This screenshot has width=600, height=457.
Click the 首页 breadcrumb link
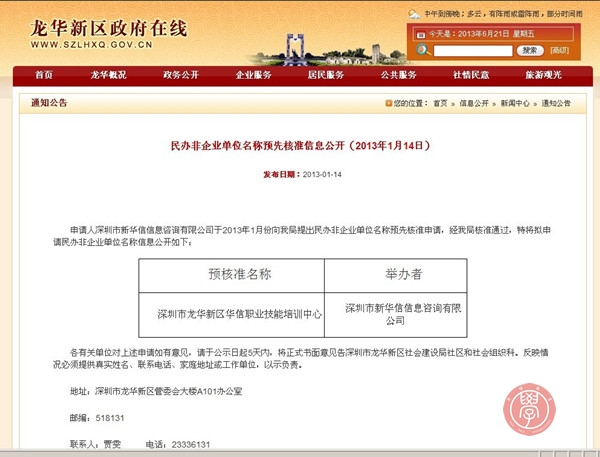(440, 103)
